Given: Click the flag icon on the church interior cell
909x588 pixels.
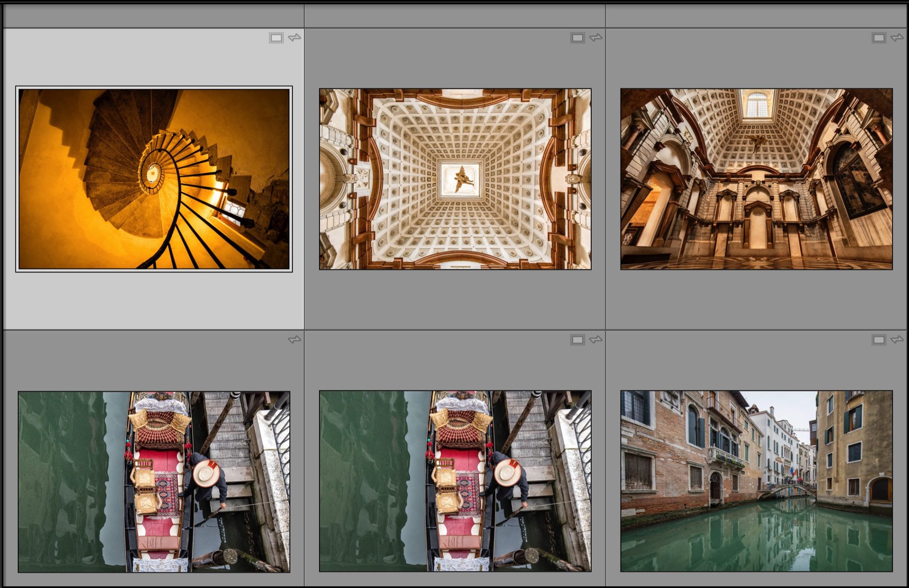Looking at the screenshot, I should click(897, 39).
